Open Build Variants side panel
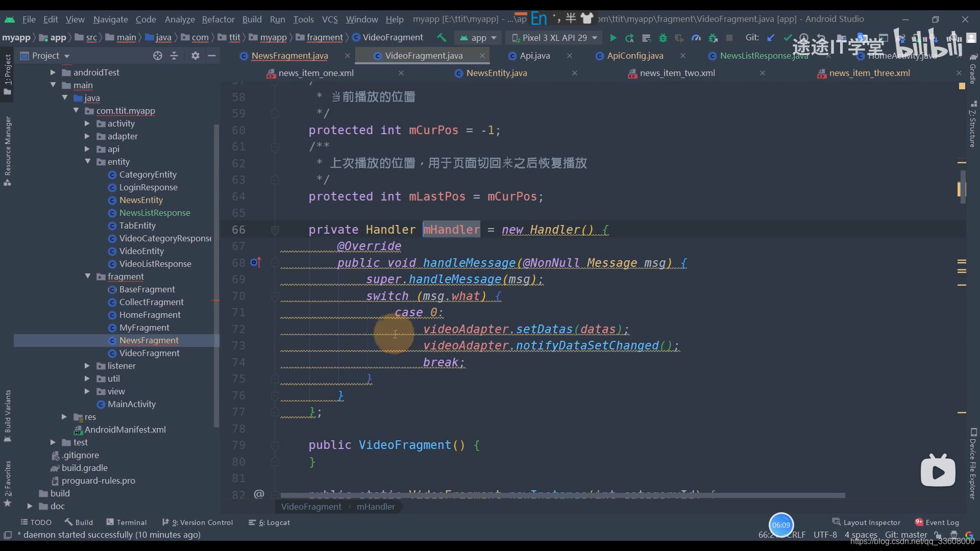 tap(8, 416)
